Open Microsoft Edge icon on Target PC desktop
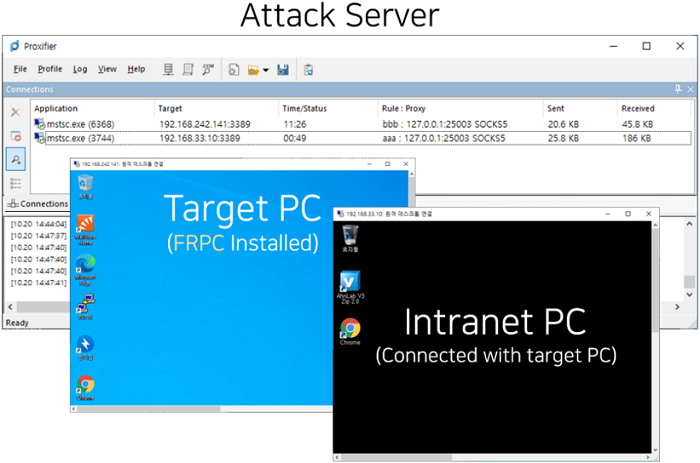The image size is (700, 463). [85, 270]
